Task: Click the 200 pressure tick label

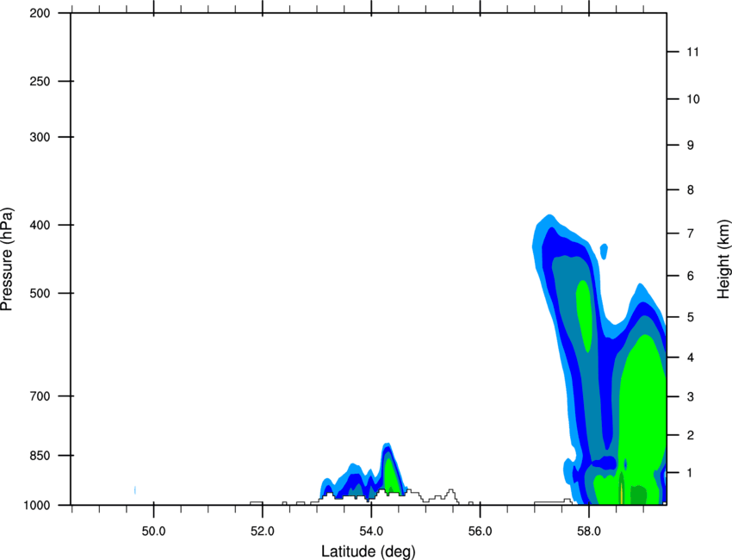Action: tap(40, 13)
